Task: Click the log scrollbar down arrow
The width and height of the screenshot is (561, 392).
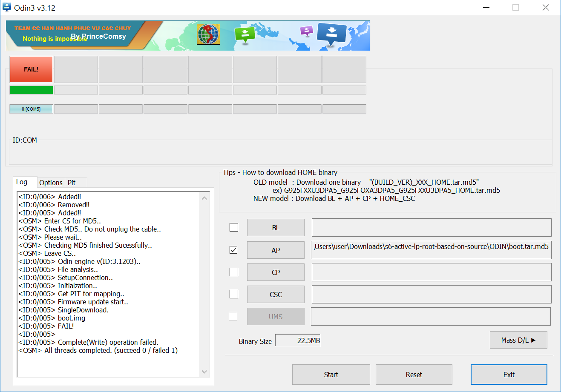Action: coord(204,372)
